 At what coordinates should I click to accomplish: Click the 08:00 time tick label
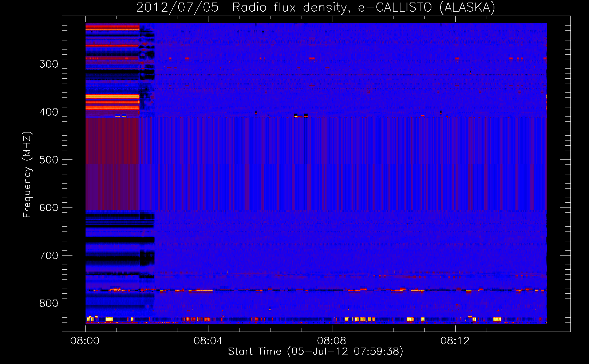point(85,341)
